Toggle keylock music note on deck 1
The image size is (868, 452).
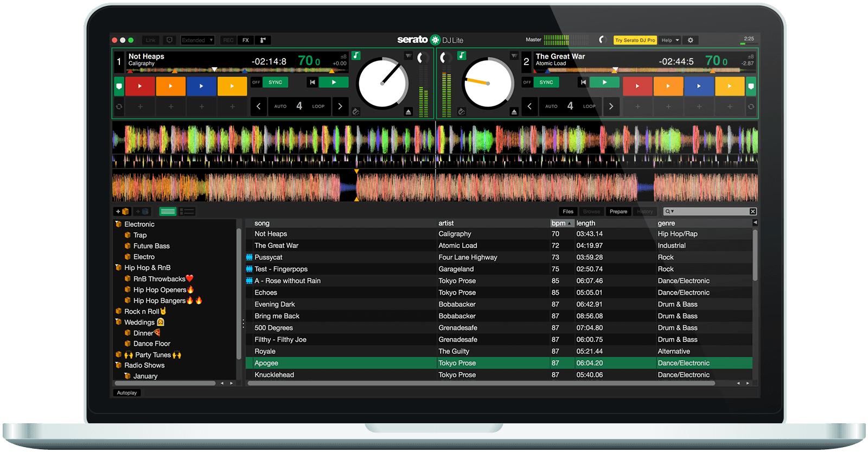pyautogui.click(x=356, y=55)
